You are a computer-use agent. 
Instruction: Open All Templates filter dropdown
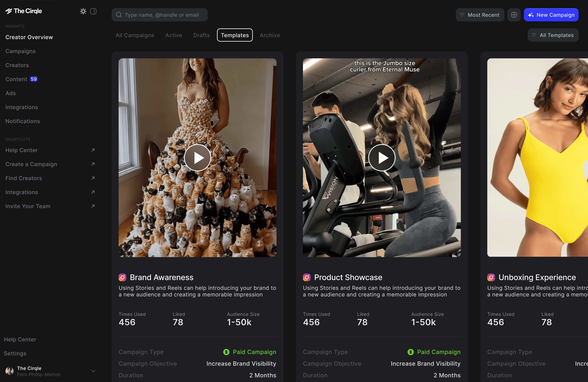pos(553,35)
